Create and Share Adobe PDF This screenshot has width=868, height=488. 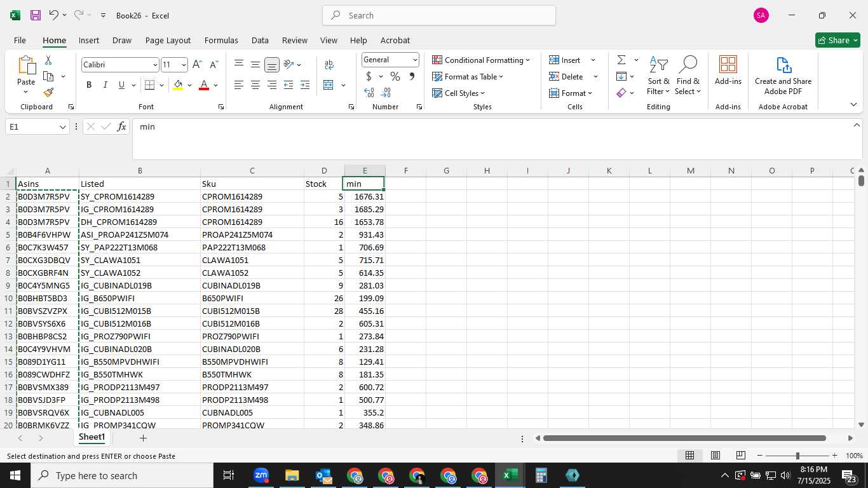click(783, 76)
